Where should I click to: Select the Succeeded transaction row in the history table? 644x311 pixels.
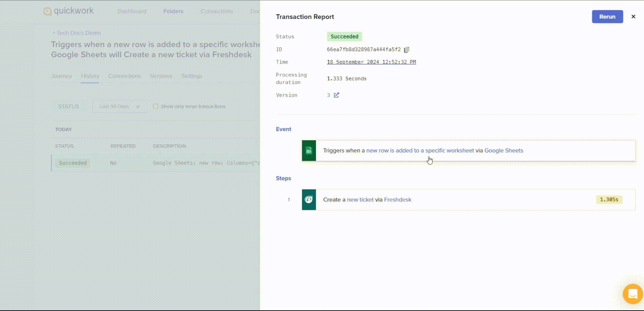(156, 163)
